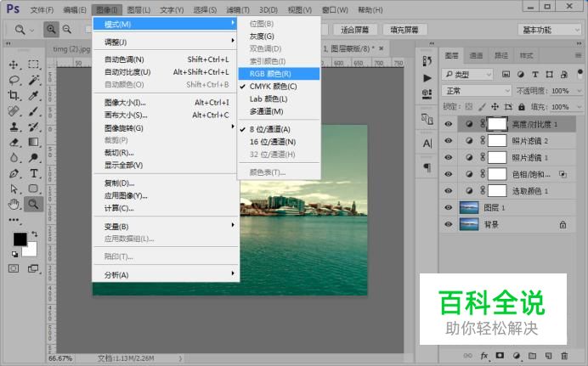This screenshot has width=588, height=366.
Task: Hide the 照片滤镜 1 layer
Action: [x=448, y=157]
